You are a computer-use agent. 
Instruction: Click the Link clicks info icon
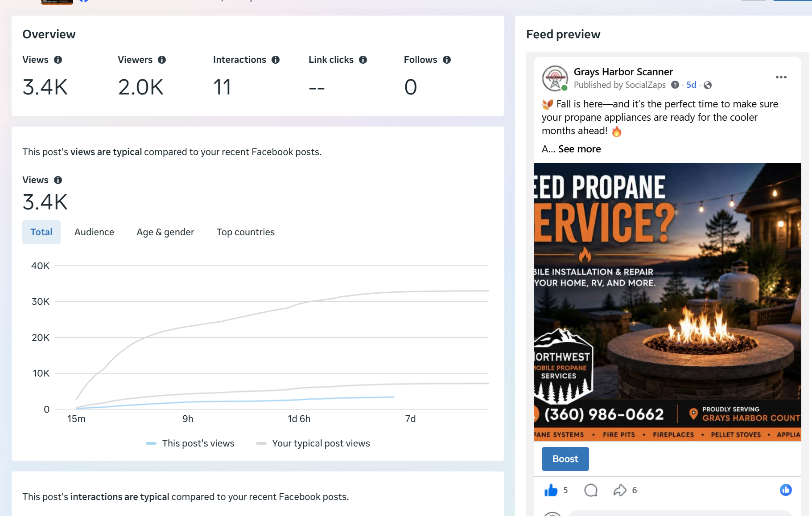coord(363,60)
